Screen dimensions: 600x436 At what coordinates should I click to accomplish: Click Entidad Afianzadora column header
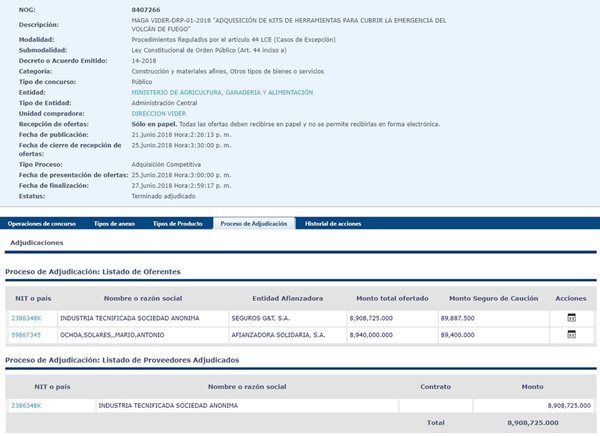pyautogui.click(x=287, y=298)
